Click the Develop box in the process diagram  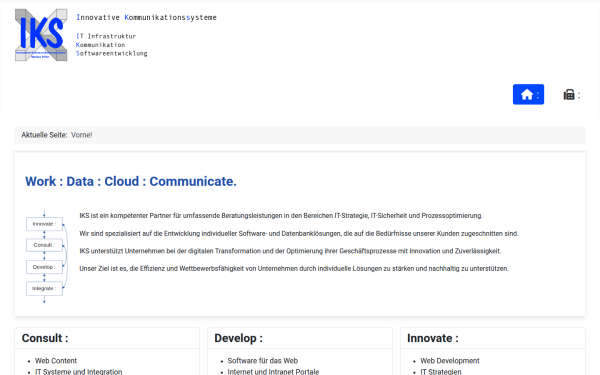[44, 267]
